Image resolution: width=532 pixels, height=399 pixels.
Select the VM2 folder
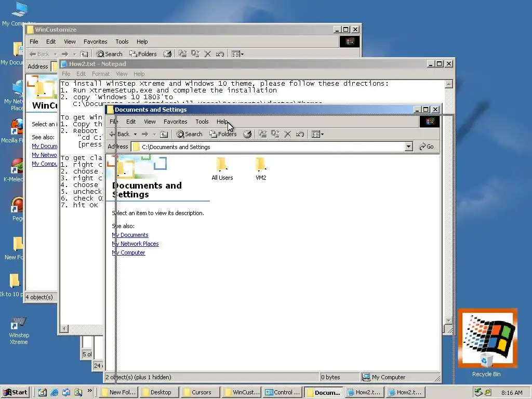tap(261, 169)
